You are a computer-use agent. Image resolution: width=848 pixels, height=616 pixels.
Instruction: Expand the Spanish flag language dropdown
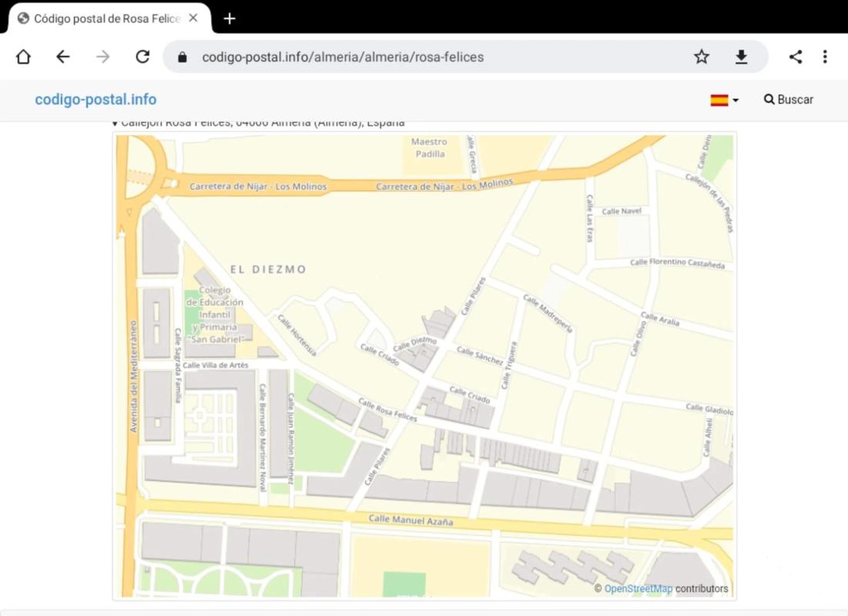(x=724, y=100)
